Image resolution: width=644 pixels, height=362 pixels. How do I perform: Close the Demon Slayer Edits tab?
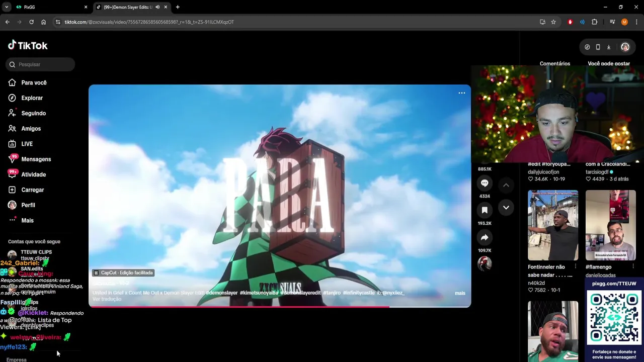point(166,7)
